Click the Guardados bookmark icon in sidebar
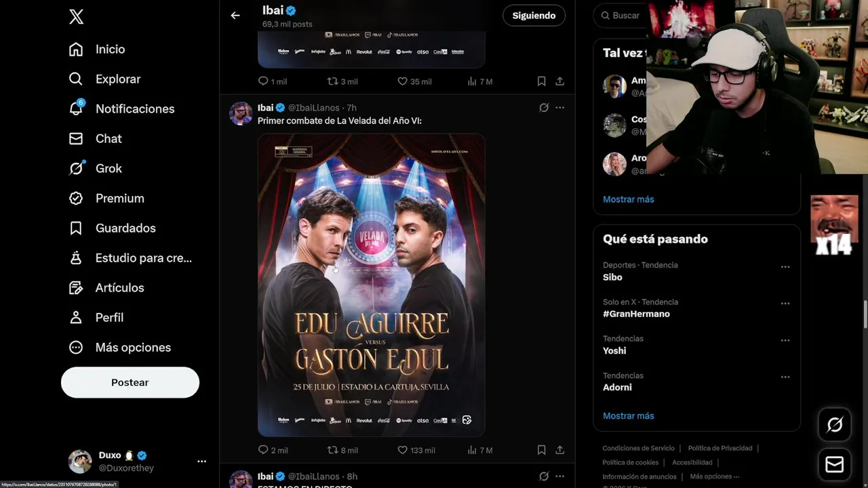868x488 pixels. pos(76,228)
